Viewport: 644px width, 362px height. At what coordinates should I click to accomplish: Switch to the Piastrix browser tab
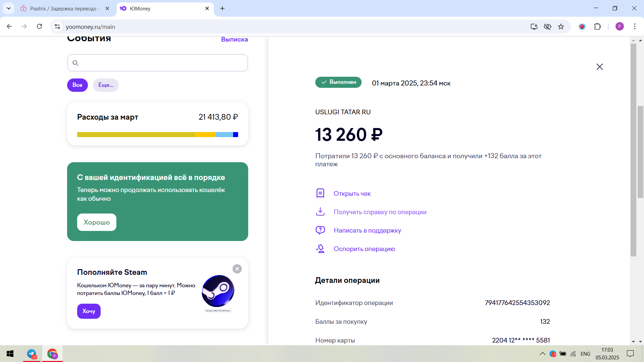tap(64, 8)
